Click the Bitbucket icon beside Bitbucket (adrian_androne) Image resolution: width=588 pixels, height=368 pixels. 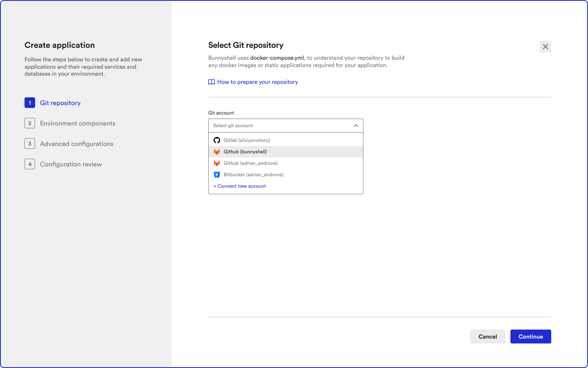[217, 175]
